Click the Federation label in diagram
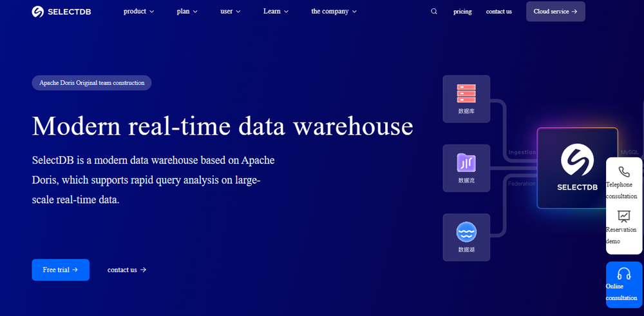This screenshot has width=644, height=316. (x=522, y=184)
